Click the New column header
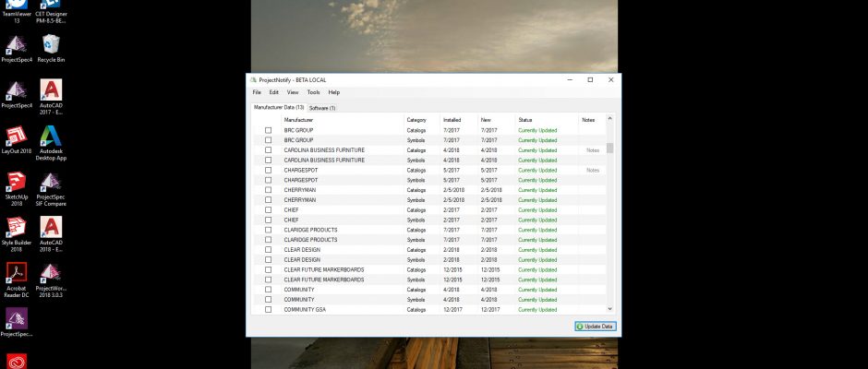 tap(497, 120)
